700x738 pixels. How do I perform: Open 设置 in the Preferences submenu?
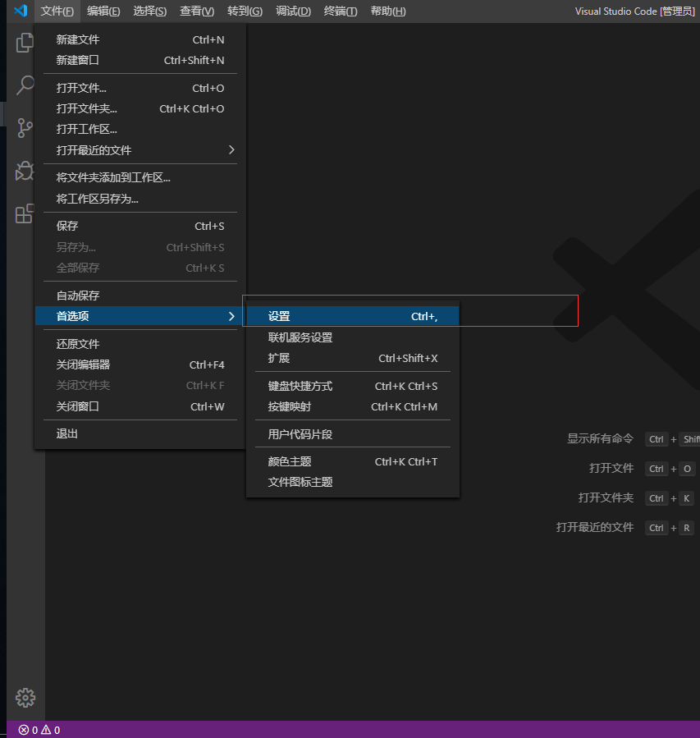[352, 316]
